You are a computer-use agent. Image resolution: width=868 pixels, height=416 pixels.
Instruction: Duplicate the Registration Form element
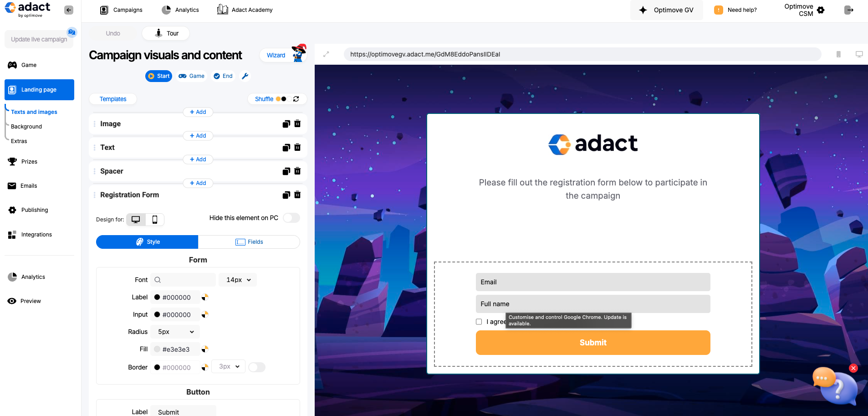tap(286, 195)
